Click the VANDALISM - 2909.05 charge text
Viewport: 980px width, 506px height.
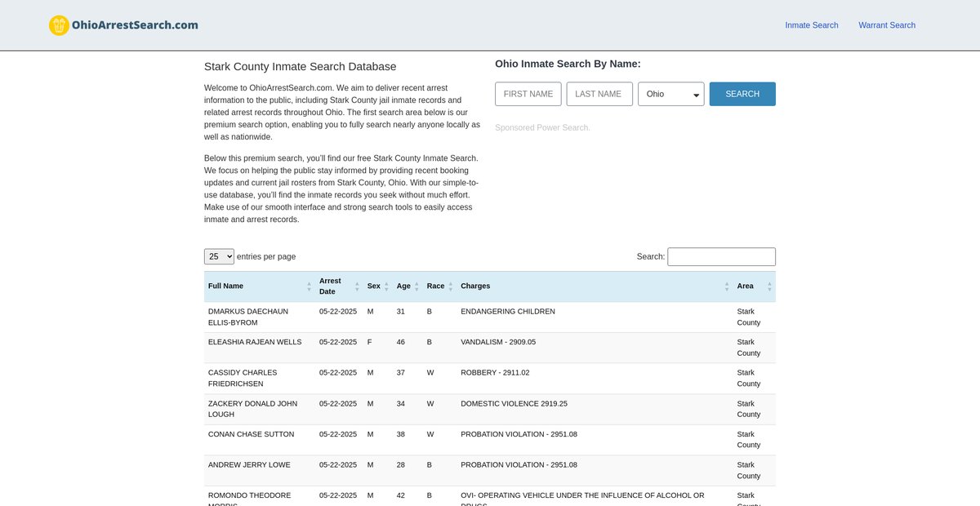pos(498,342)
